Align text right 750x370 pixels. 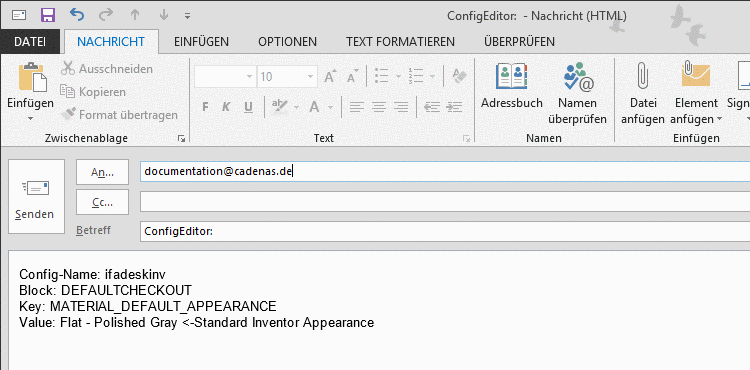[x=401, y=107]
